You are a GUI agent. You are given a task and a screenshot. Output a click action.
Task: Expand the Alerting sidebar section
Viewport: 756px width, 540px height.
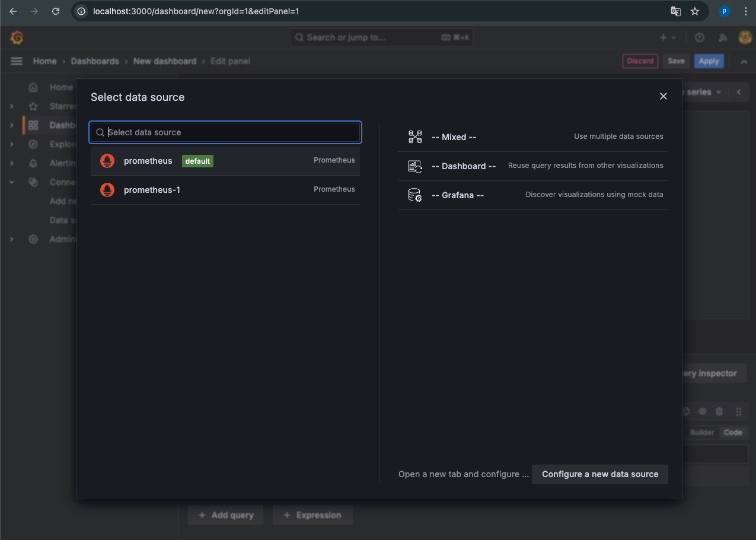coord(12,163)
